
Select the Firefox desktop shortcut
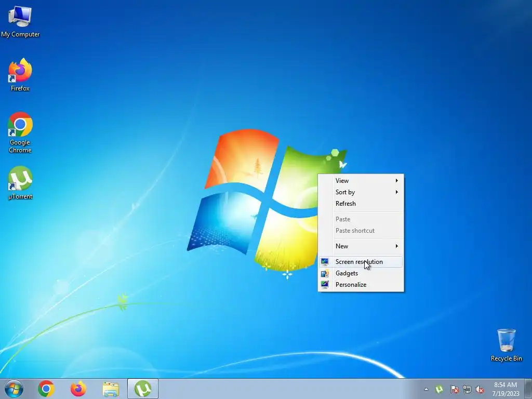pos(20,75)
